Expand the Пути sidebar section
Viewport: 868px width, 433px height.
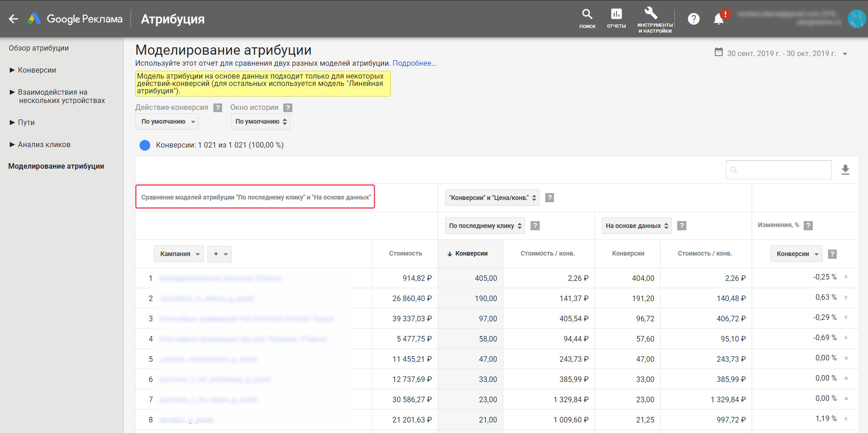[26, 122]
